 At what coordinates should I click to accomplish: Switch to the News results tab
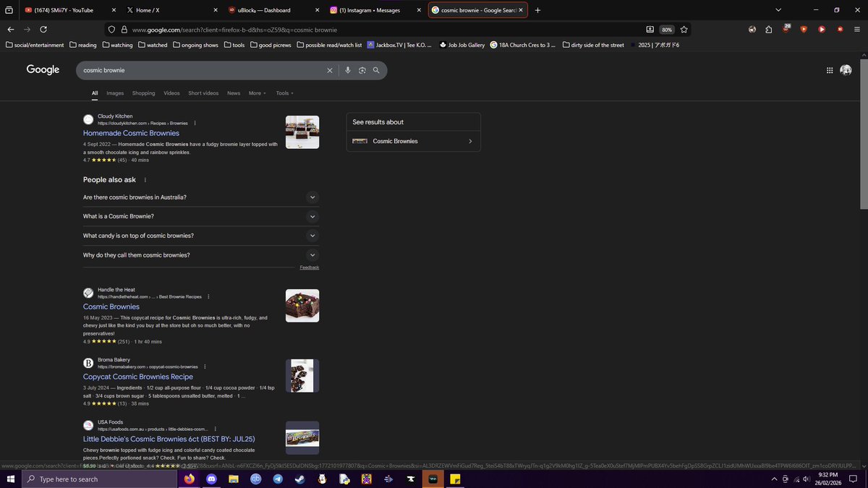point(234,93)
